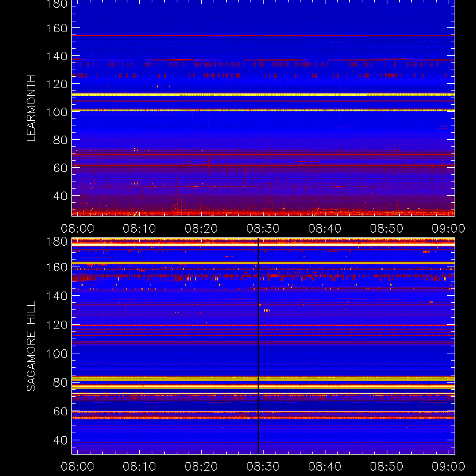Select the 08:50 time label under the Sagamore Hill plot
The height and width of the screenshot is (476, 476).
pos(387,466)
